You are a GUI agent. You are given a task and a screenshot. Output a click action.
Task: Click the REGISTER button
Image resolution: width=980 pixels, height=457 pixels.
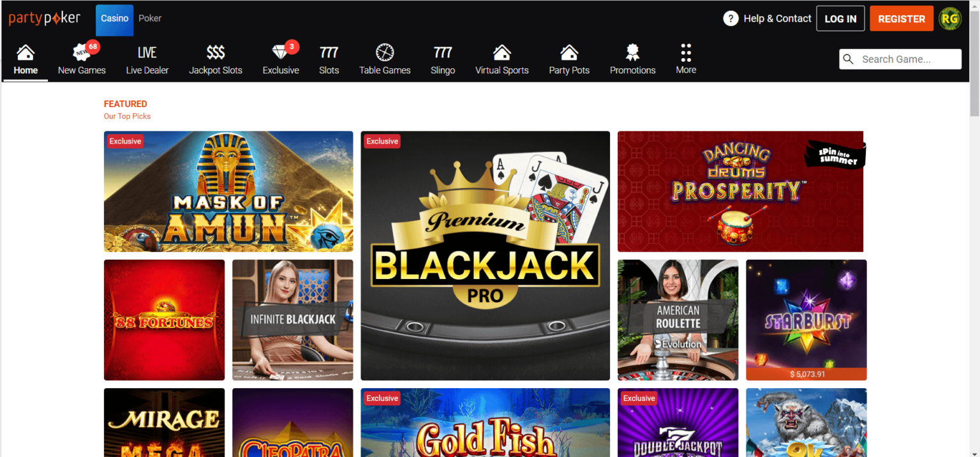[902, 19]
